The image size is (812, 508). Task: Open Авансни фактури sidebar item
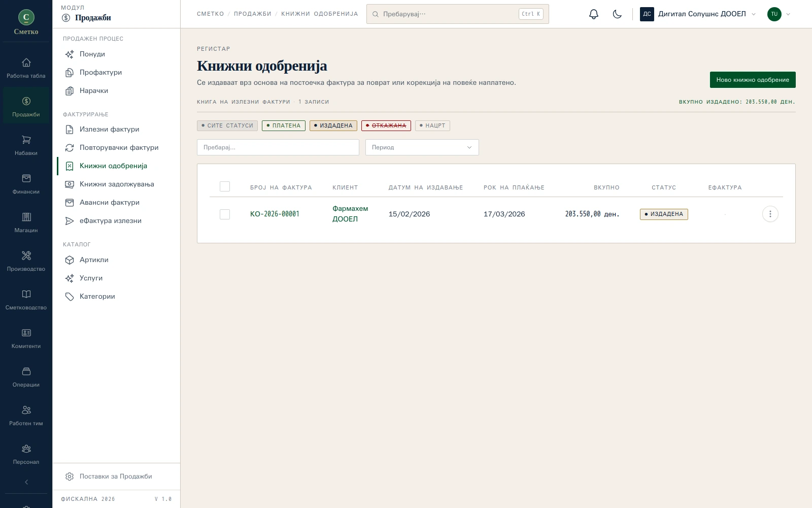pyautogui.click(x=109, y=202)
